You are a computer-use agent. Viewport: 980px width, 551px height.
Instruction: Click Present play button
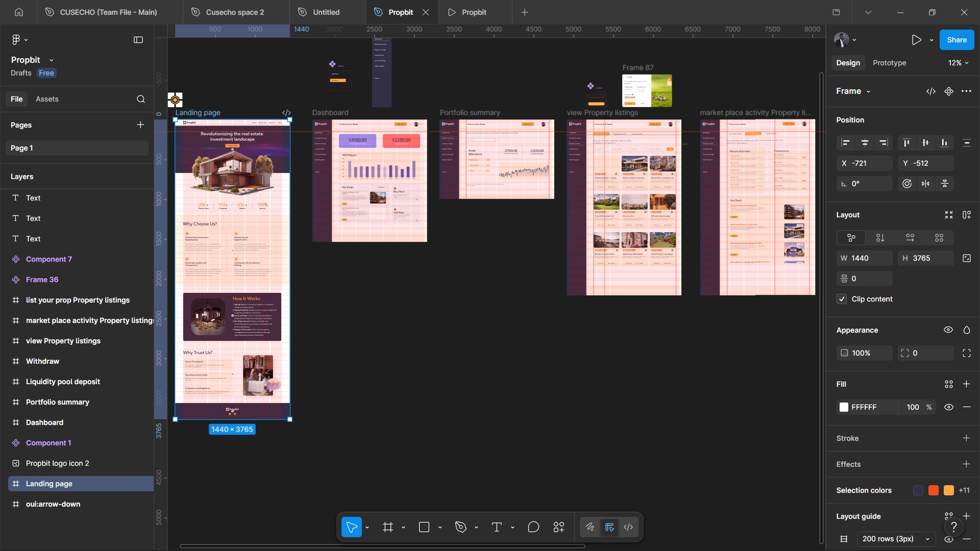[x=916, y=40]
